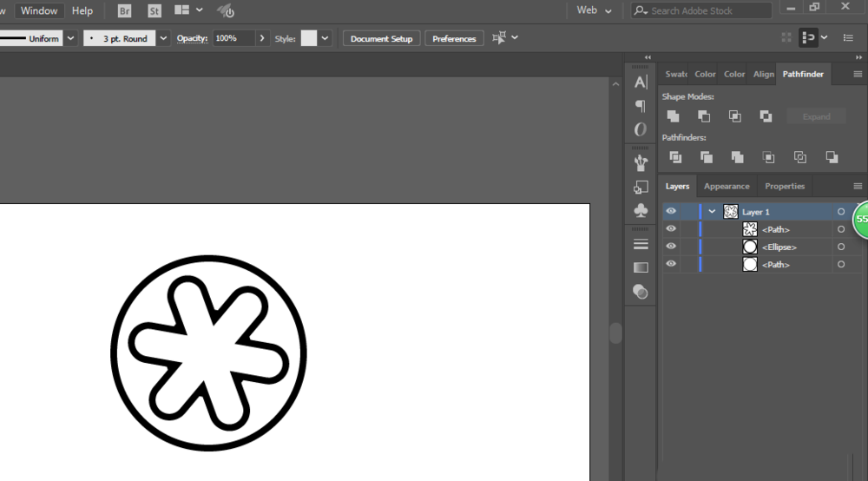Click the Style color swatch
Image resolution: width=868 pixels, height=481 pixels.
[x=309, y=38]
